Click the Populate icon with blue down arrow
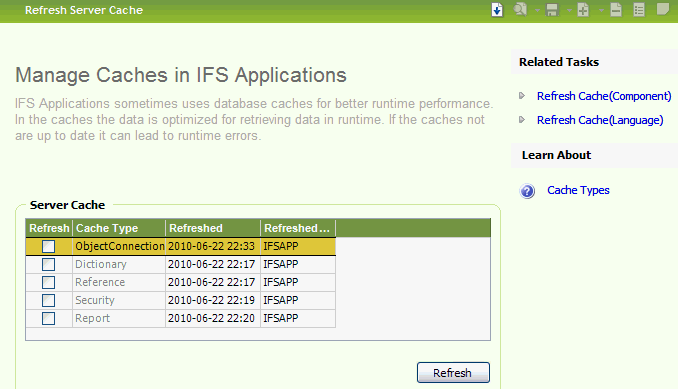Image resolution: width=678 pixels, height=389 pixels. (x=497, y=10)
